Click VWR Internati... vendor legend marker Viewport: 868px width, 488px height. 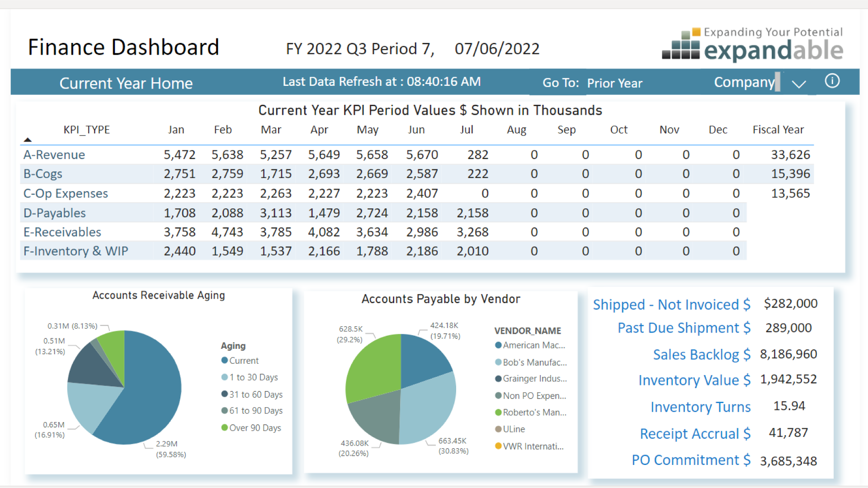(498, 446)
